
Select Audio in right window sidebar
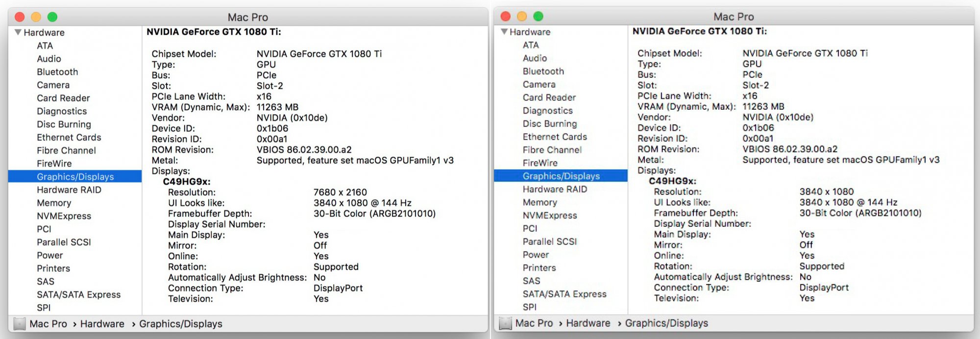535,58
